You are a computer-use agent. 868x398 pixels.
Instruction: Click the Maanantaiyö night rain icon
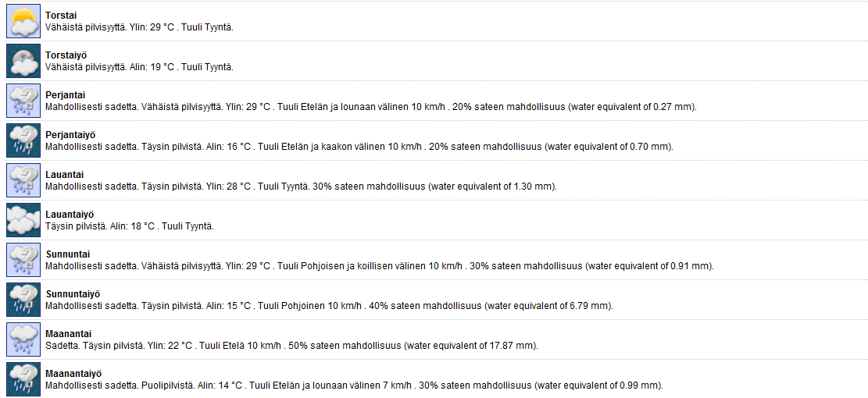[x=23, y=379]
